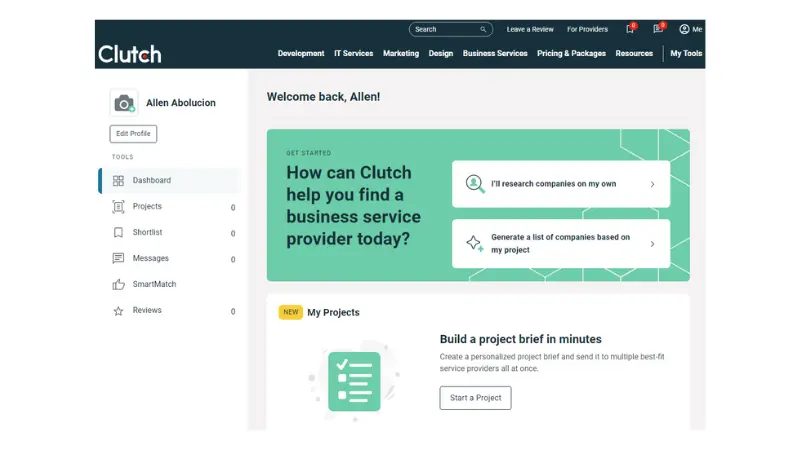Click the NEW badge beside My Projects

click(290, 312)
